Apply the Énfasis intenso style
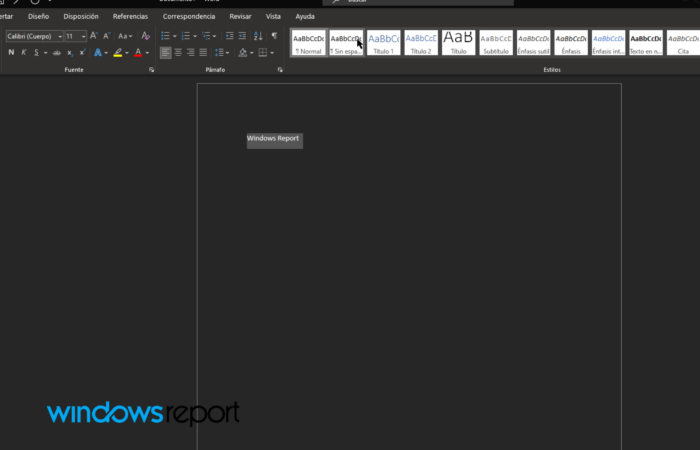Viewport: 700px width, 450px height. click(x=608, y=43)
